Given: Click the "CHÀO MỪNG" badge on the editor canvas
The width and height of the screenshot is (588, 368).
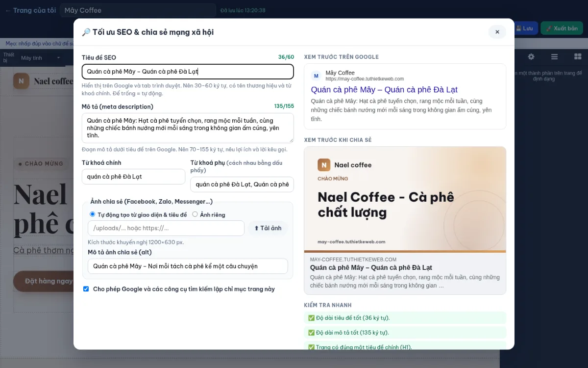Looking at the screenshot, I should click(41, 163).
